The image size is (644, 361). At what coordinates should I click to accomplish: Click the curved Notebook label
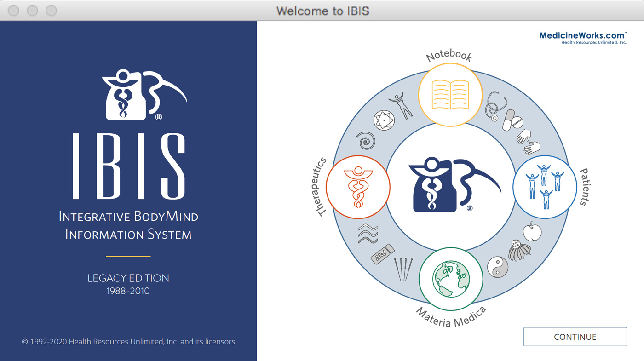click(x=449, y=56)
